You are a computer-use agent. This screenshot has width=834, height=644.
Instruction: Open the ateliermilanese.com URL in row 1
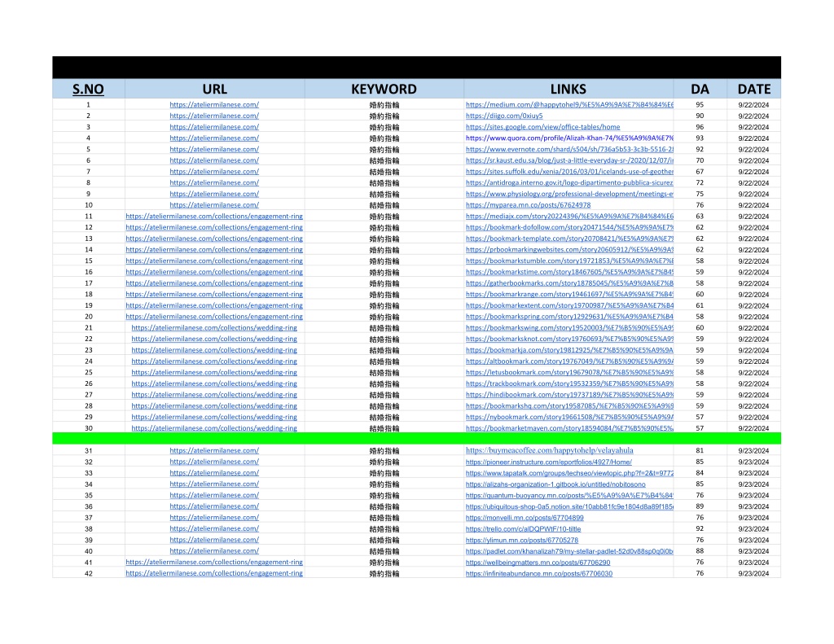pyautogui.click(x=214, y=105)
